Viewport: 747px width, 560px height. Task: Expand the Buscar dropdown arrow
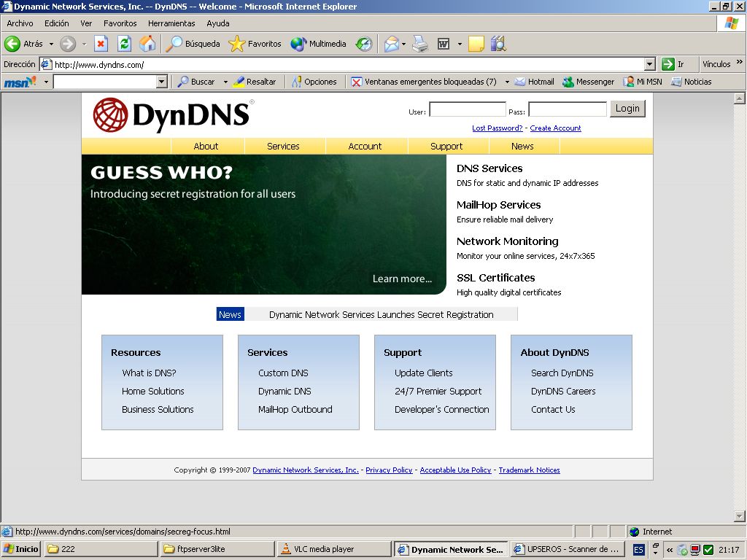click(225, 82)
